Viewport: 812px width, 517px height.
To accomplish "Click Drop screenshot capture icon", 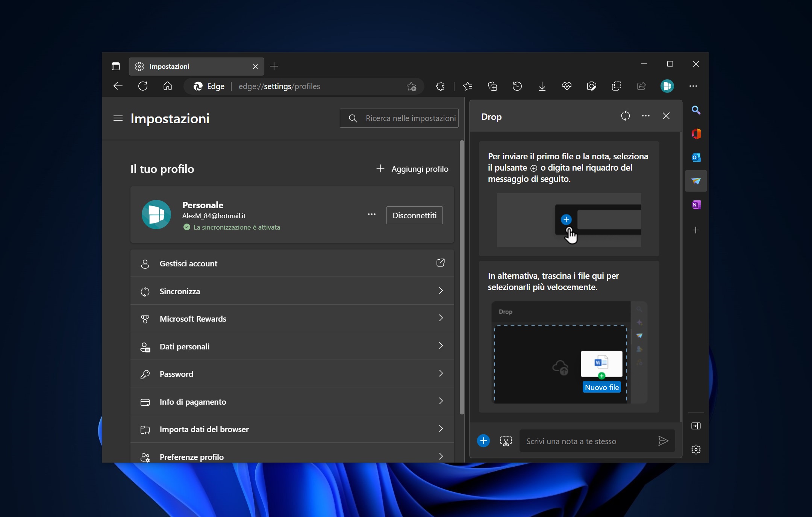I will point(506,441).
